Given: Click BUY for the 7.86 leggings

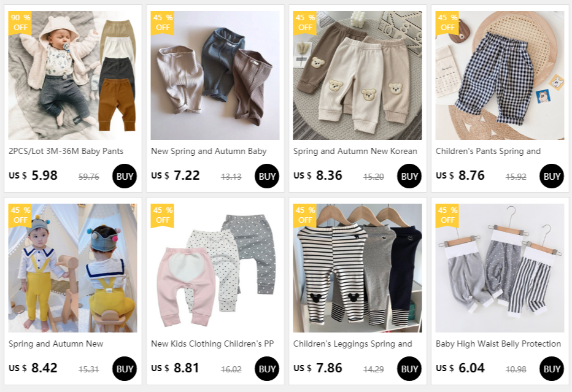Looking at the screenshot, I should [x=409, y=369].
